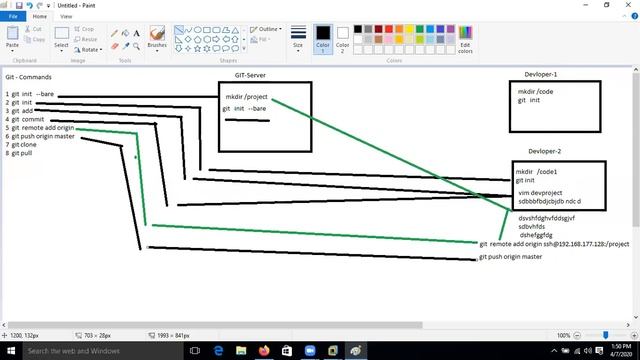This screenshot has height=360, width=640.
Task: Open the Size line thickness dropdown
Action: (298, 39)
